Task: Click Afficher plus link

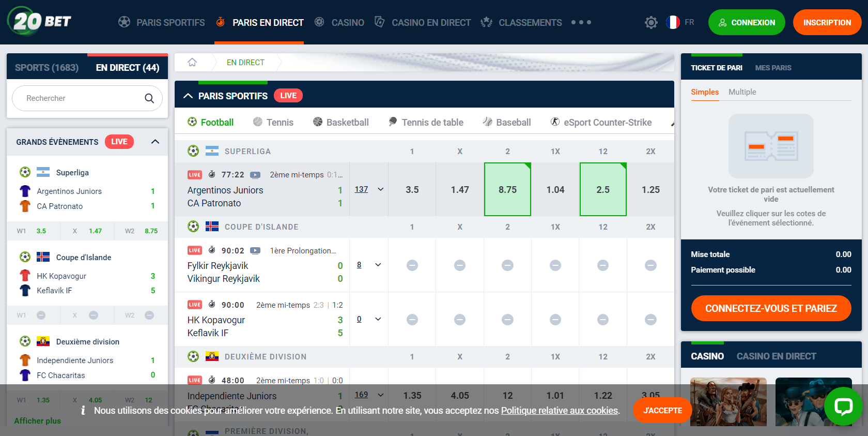Action: point(38,420)
